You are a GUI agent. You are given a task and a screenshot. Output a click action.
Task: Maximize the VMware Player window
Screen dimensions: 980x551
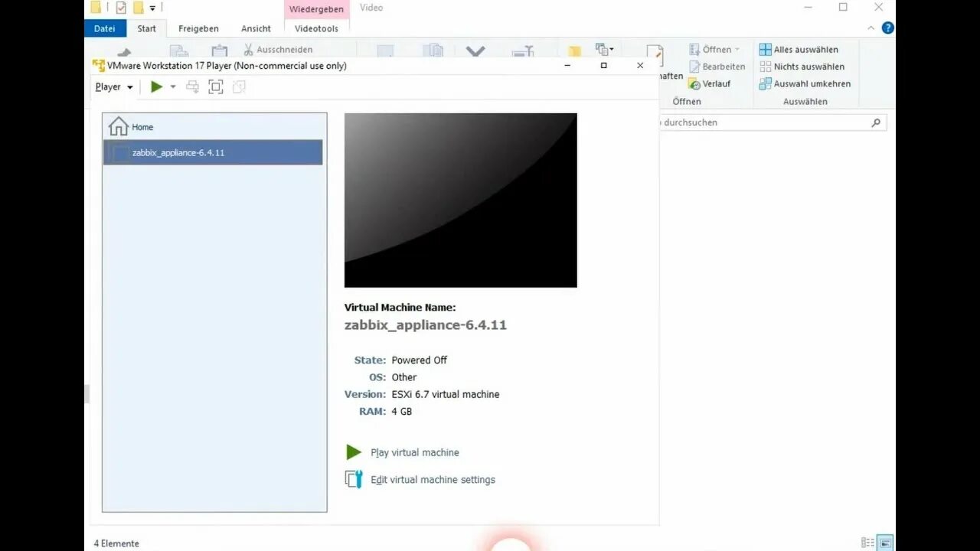tap(603, 66)
